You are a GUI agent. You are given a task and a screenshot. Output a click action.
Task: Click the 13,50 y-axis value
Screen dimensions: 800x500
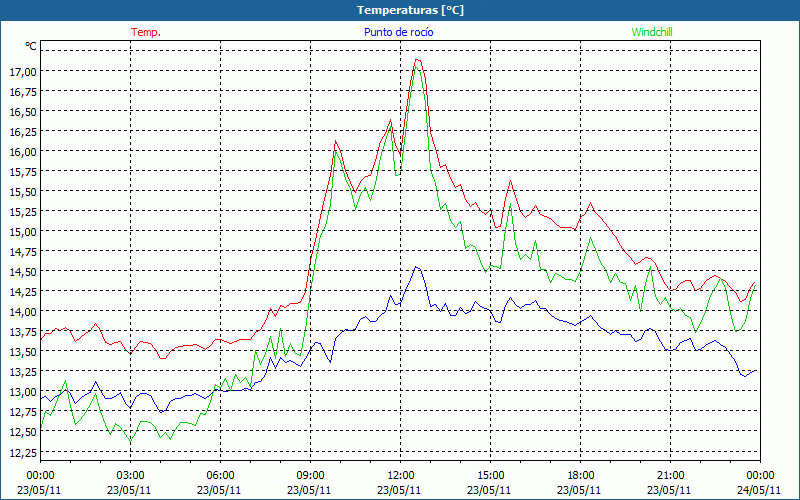click(22, 352)
